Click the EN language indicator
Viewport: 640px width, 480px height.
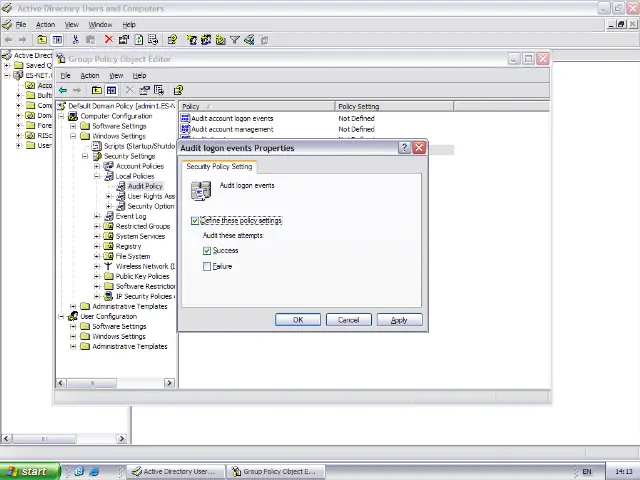pyautogui.click(x=587, y=471)
